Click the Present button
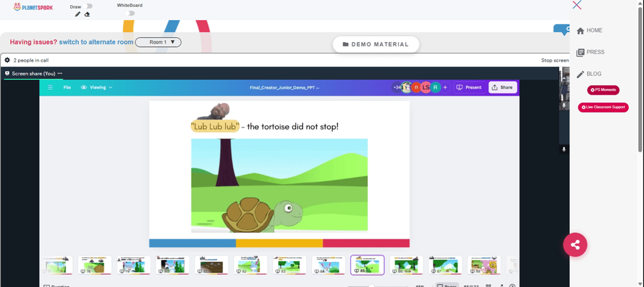The width and height of the screenshot is (644, 287). point(469,87)
